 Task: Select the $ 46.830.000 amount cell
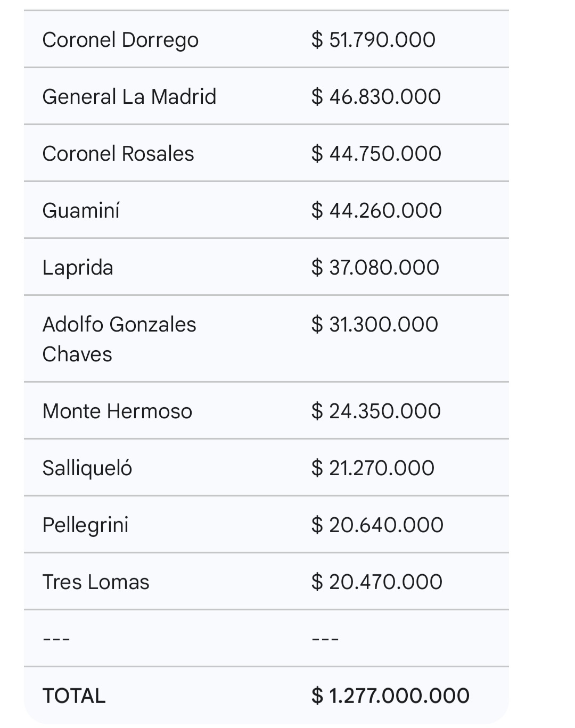tap(376, 97)
